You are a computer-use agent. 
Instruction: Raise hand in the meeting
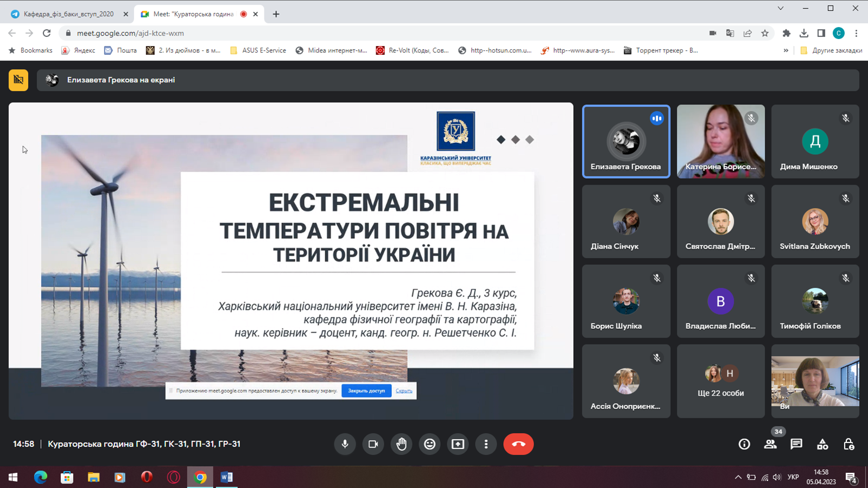401,444
